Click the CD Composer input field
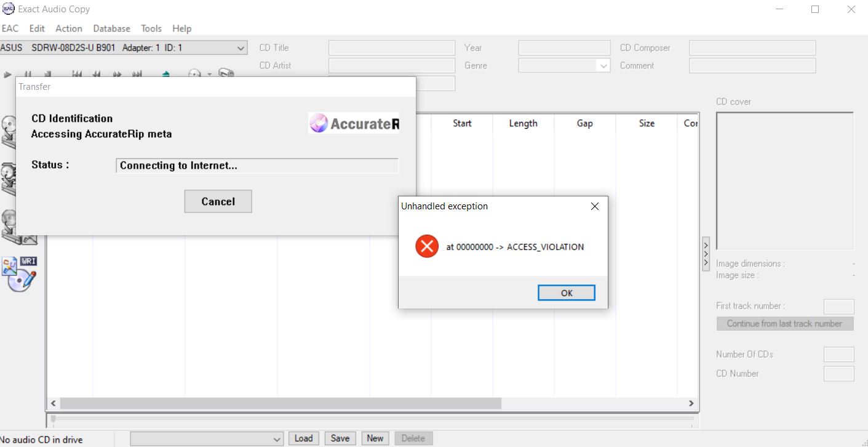This screenshot has width=868, height=447. point(752,48)
